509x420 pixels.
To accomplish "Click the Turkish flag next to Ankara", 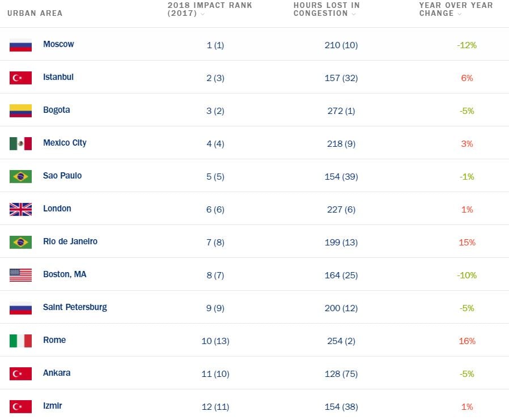I will click(20, 374).
